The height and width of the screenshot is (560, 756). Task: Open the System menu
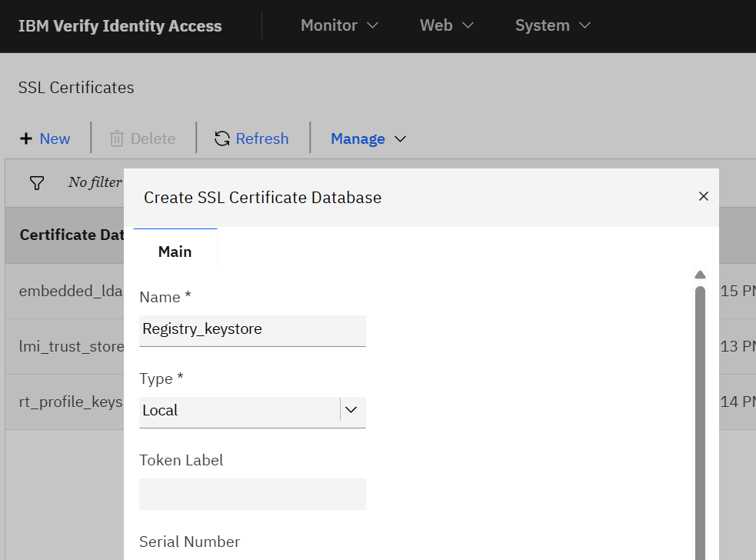click(552, 25)
